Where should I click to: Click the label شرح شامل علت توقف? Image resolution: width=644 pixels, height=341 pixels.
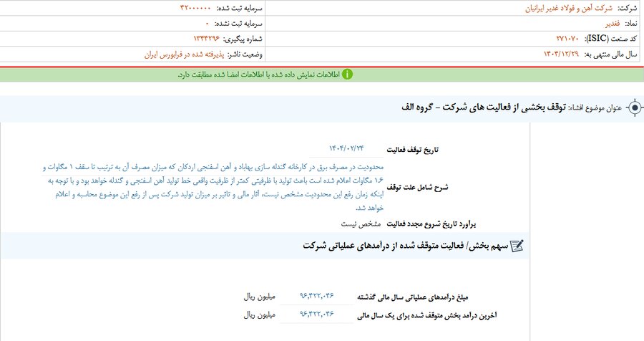[x=417, y=187]
